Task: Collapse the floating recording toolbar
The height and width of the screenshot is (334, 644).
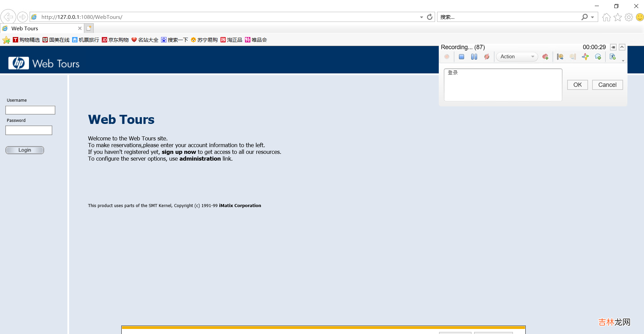Action: [622, 47]
